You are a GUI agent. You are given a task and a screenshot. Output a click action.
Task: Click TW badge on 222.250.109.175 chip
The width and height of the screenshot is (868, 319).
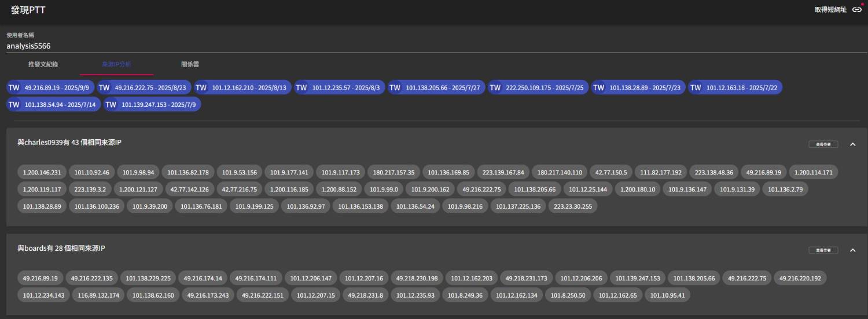[495, 88]
